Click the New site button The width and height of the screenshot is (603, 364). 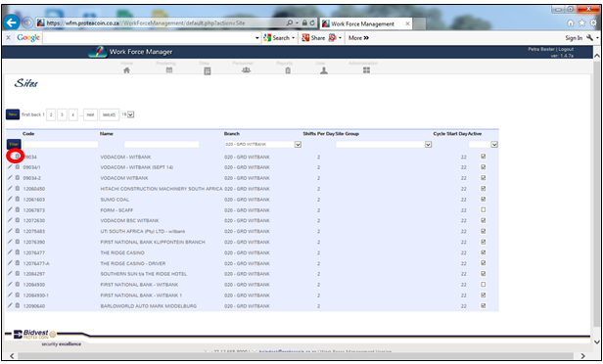pos(13,114)
